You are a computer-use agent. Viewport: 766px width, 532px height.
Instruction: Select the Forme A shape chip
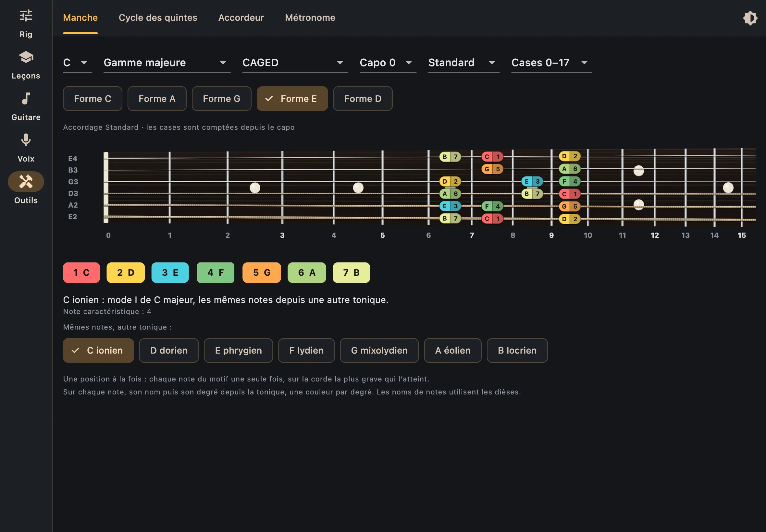pos(157,99)
